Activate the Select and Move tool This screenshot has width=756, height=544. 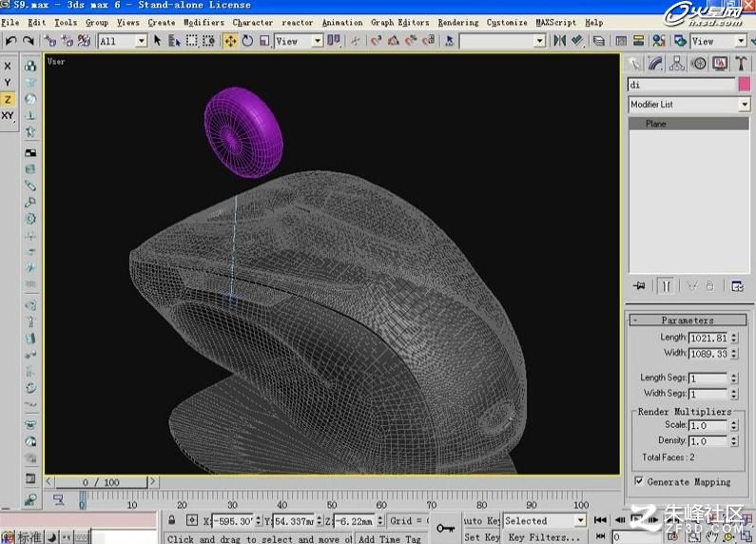230,41
